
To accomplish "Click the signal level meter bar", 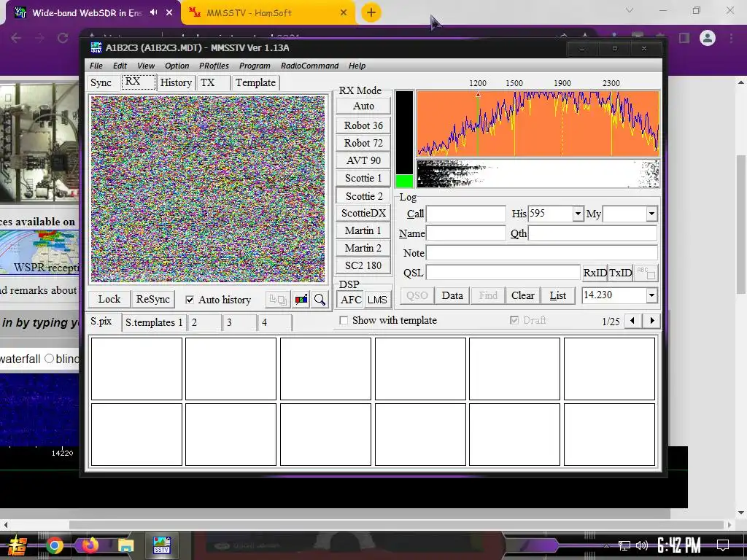I will [404, 139].
